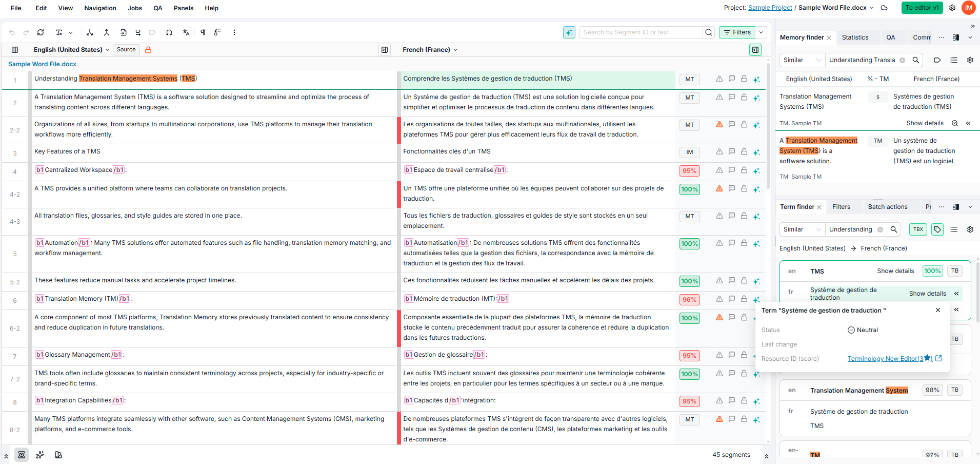This screenshot has width=980, height=464.
Task: Switch to the Batch actions tab
Action: pos(888,207)
